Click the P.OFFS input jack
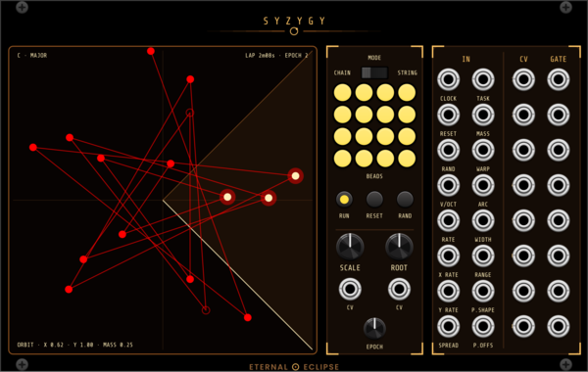The width and height of the screenshot is (588, 372). 483,326
